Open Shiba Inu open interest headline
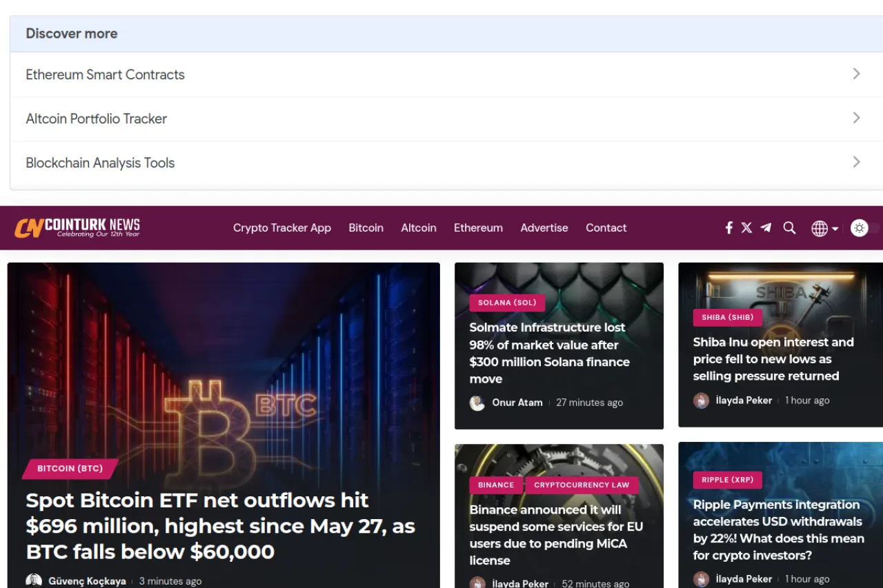The image size is (883, 588). click(773, 359)
